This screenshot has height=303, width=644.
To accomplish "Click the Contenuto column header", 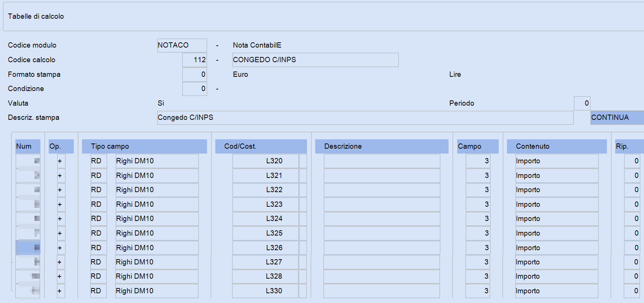I will pyautogui.click(x=557, y=146).
